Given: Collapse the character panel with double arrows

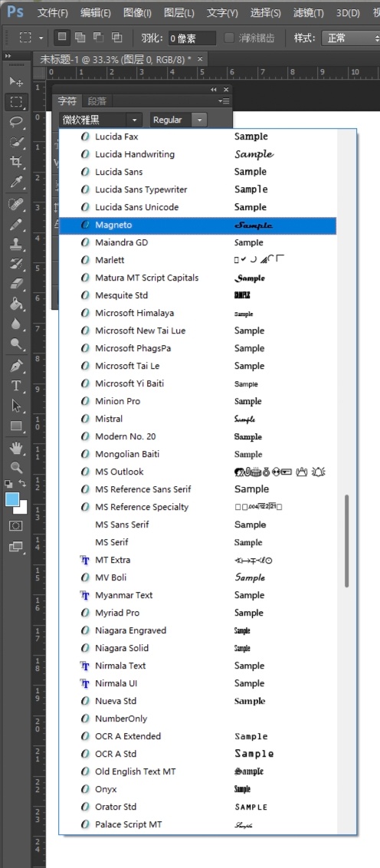Looking at the screenshot, I should 214,90.
